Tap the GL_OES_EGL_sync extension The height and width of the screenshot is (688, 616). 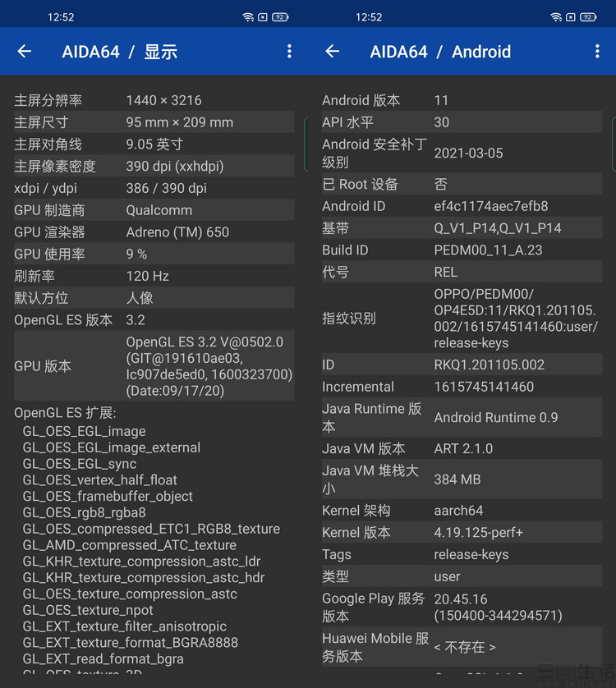(80, 464)
